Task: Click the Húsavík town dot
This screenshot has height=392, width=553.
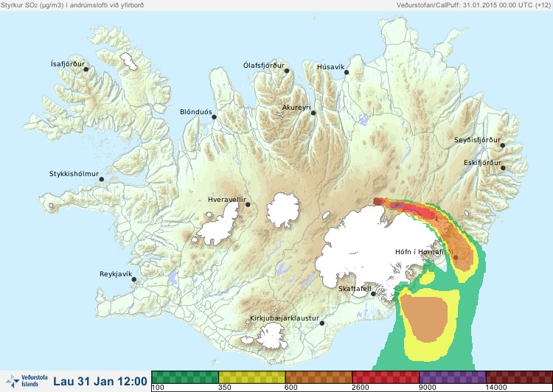Action: pos(347,72)
